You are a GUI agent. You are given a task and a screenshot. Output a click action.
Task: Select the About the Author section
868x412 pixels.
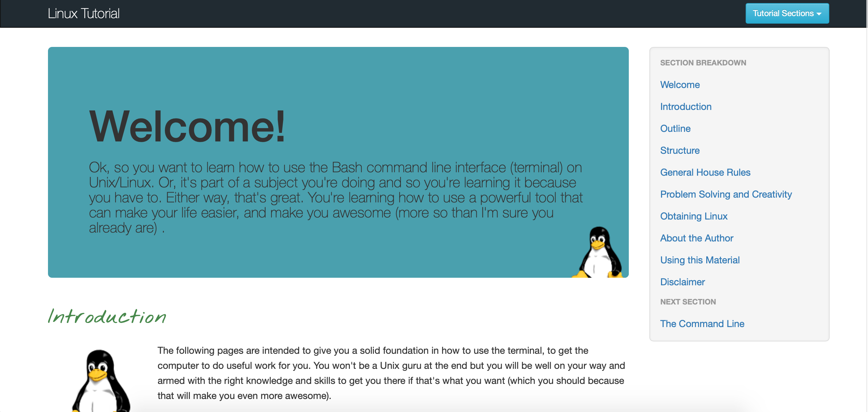click(x=697, y=239)
